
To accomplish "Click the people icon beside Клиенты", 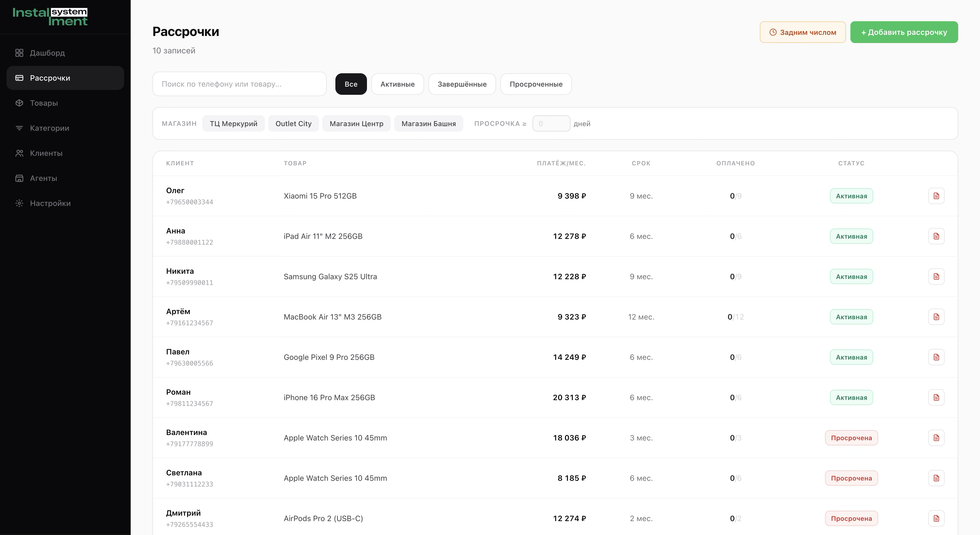I will (x=19, y=153).
